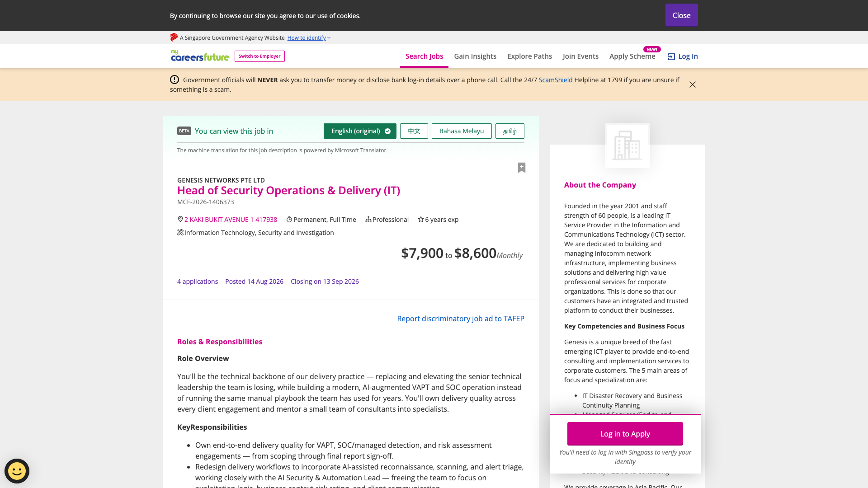Screen dimensions: 868x488
Task: Go to Explore Paths menu
Action: click(529, 56)
